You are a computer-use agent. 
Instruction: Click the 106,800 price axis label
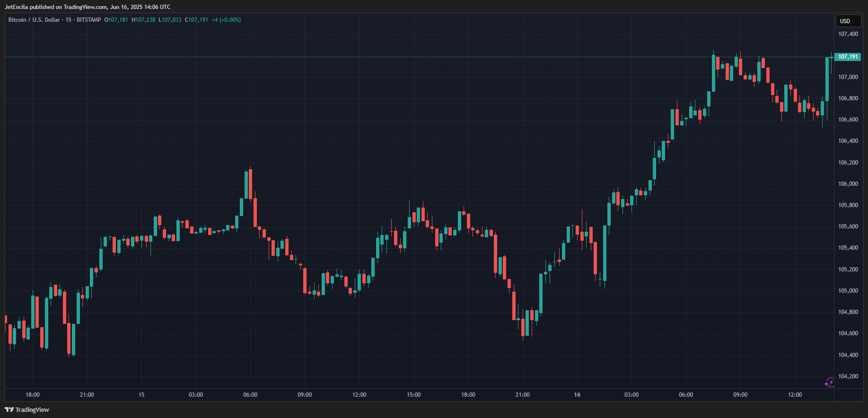point(848,98)
